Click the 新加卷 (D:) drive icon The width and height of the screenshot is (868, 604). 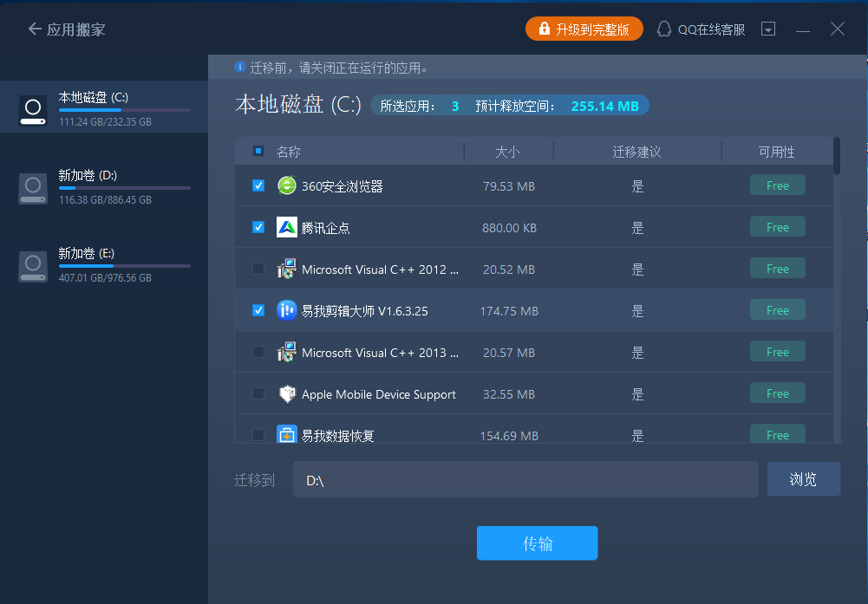coord(33,188)
